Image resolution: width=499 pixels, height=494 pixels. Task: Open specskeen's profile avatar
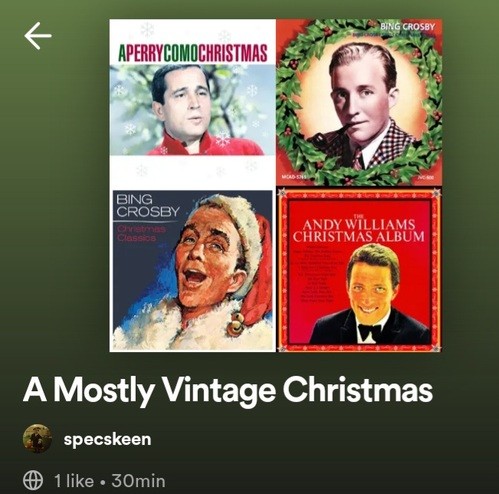click(x=37, y=438)
